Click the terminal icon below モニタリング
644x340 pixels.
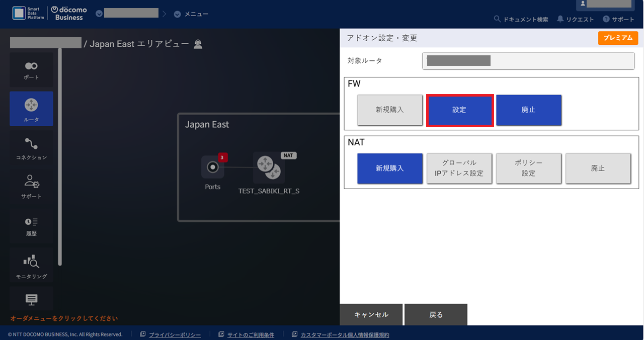(x=31, y=299)
